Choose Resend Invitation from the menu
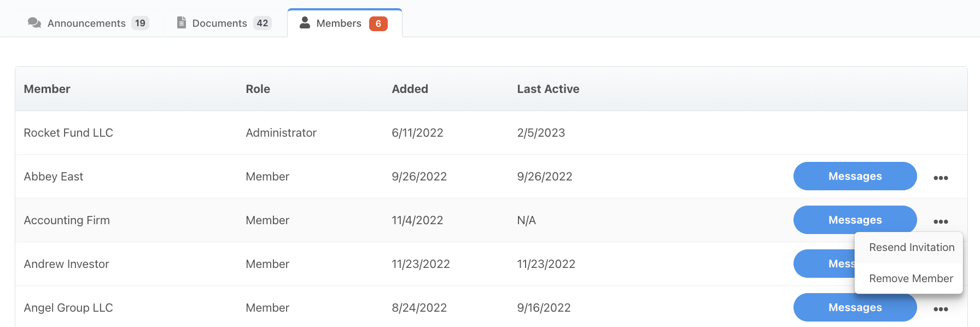Screen dimensions: 980x327 tap(912, 247)
